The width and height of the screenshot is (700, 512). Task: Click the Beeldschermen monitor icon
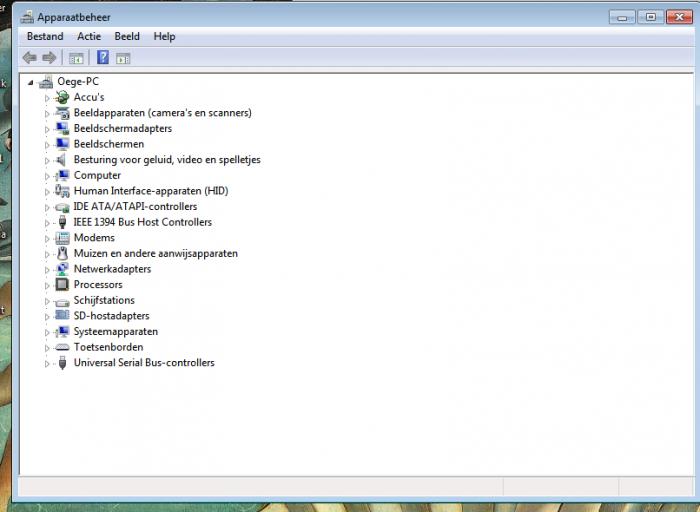[62, 144]
